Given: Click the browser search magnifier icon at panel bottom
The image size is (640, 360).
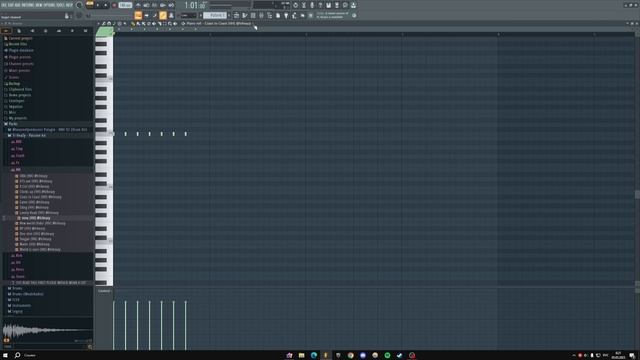Looking at the screenshot, I should click(90, 347).
